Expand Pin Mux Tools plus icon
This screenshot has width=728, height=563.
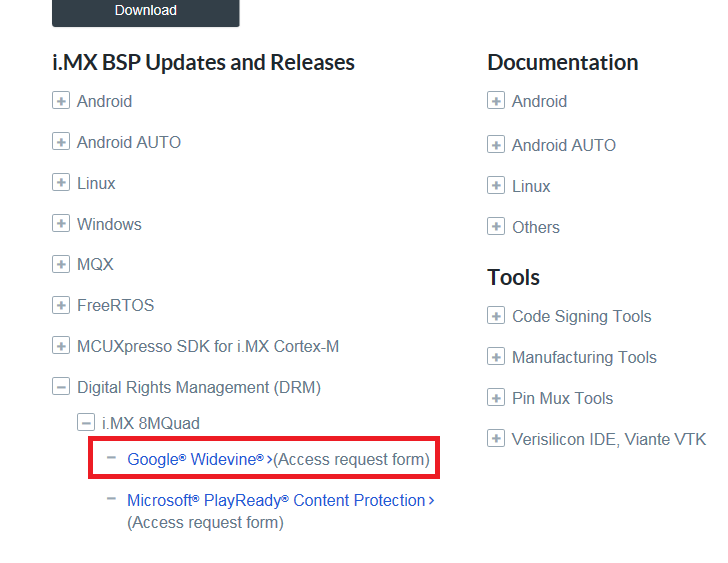pos(496,398)
